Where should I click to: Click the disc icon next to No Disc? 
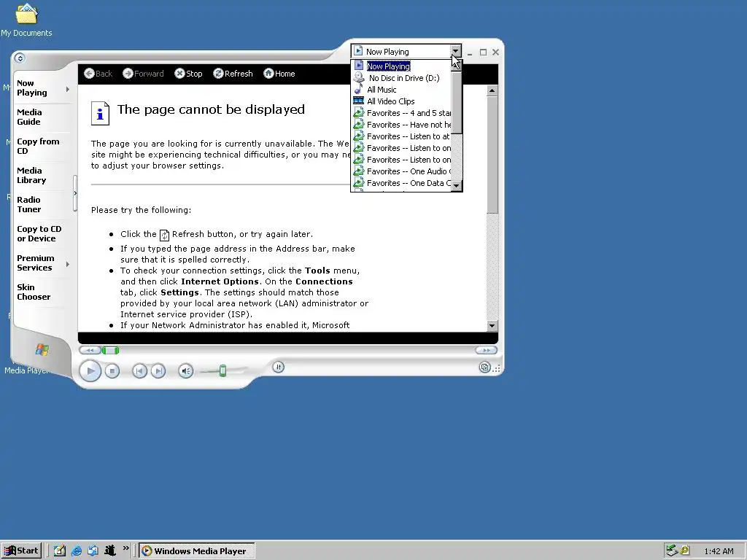(x=359, y=77)
